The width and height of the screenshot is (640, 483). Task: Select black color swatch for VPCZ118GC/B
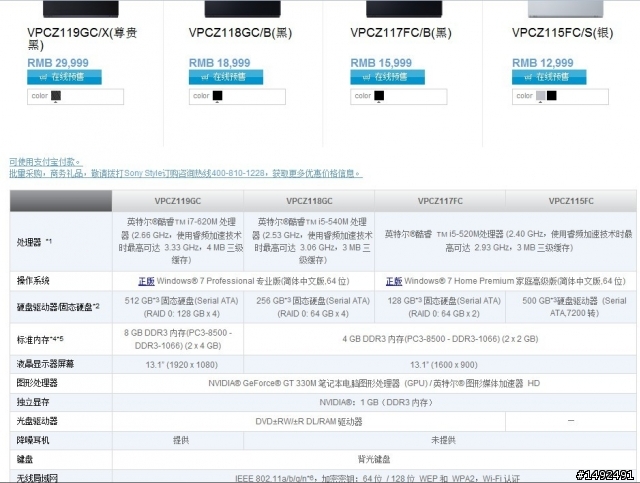click(218, 96)
